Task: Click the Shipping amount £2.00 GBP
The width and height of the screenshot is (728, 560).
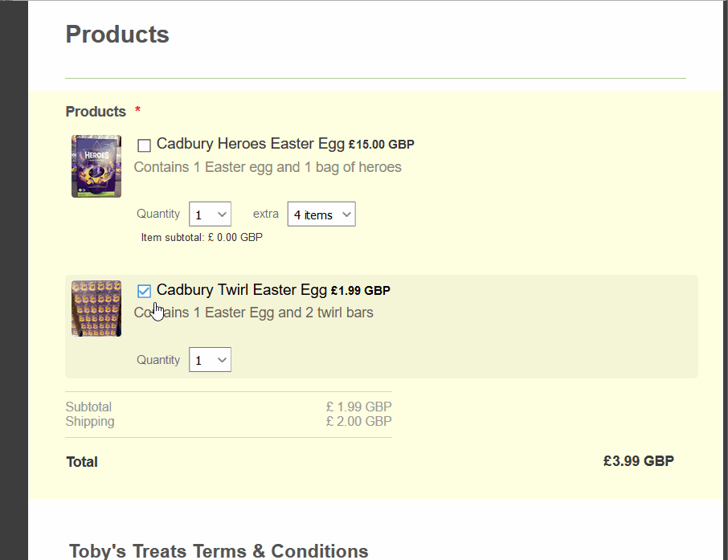Action: [358, 421]
